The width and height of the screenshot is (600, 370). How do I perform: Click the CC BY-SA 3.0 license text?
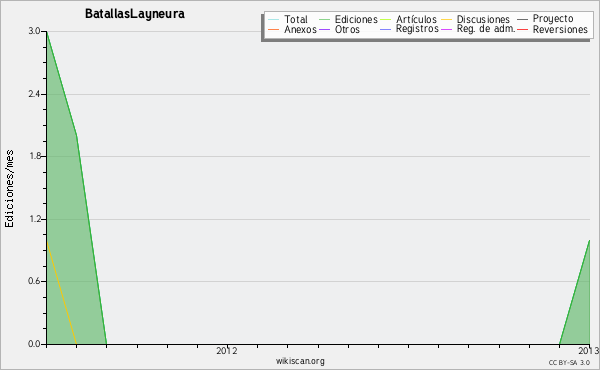(x=569, y=363)
